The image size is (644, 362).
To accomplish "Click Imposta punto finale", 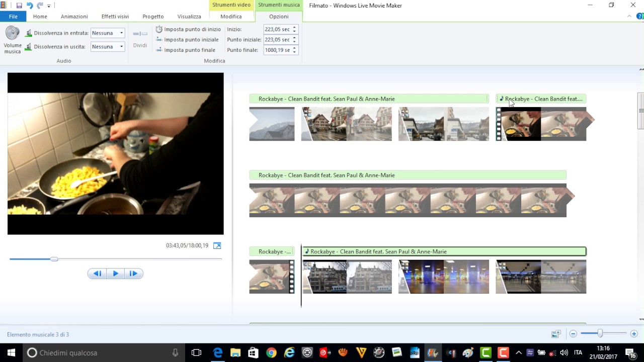I will (186, 50).
